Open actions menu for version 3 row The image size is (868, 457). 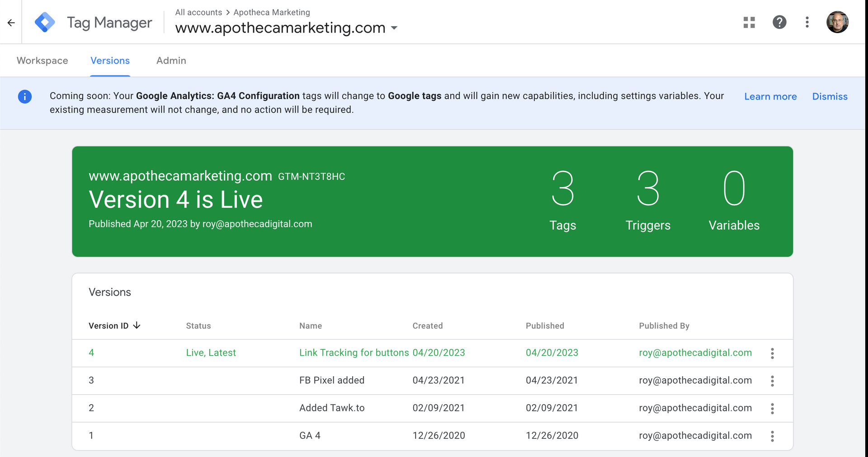[x=772, y=381]
